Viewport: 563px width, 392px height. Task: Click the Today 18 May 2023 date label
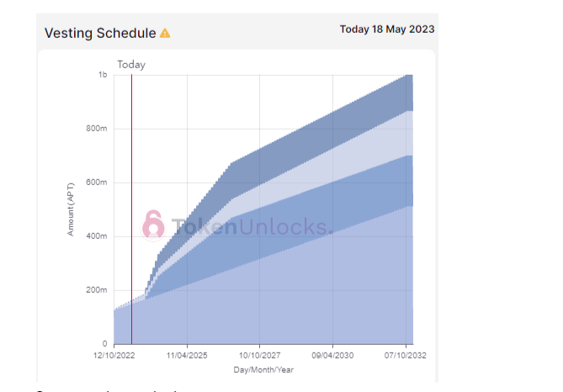(387, 29)
